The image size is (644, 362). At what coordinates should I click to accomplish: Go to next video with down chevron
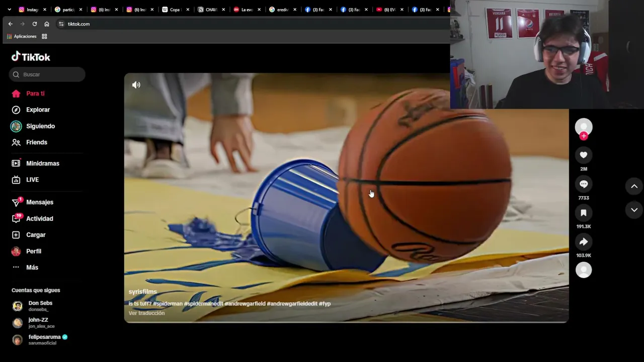click(x=634, y=210)
